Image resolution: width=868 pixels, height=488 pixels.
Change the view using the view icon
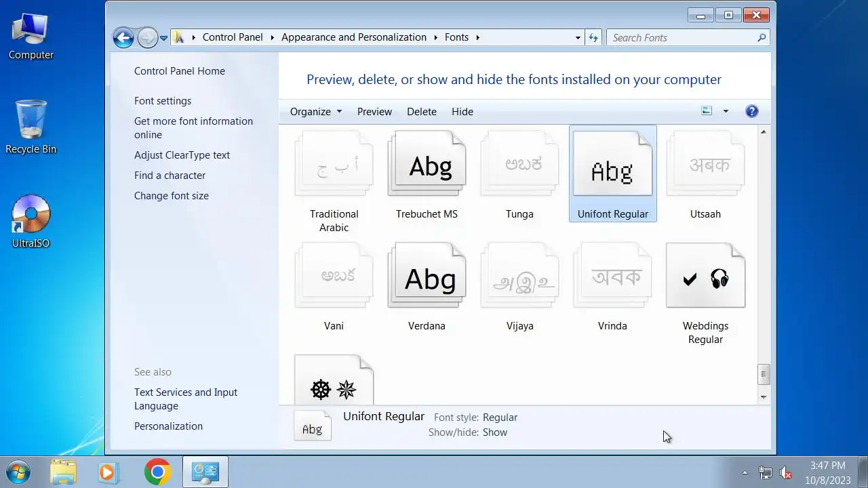707,111
